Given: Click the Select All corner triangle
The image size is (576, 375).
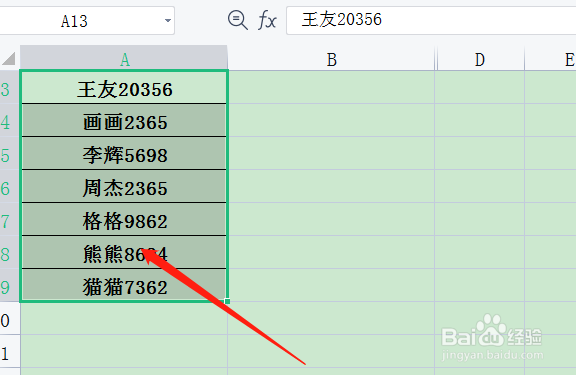Looking at the screenshot, I should pos(9,58).
